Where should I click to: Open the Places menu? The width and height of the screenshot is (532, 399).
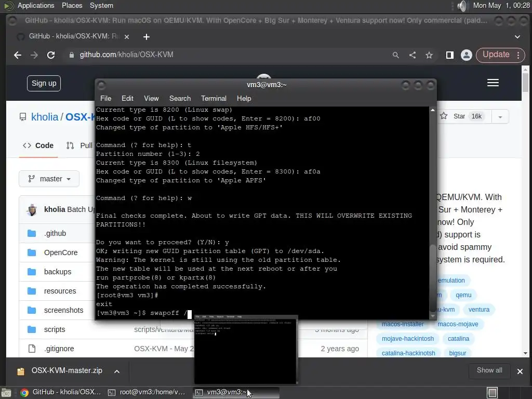(72, 5)
